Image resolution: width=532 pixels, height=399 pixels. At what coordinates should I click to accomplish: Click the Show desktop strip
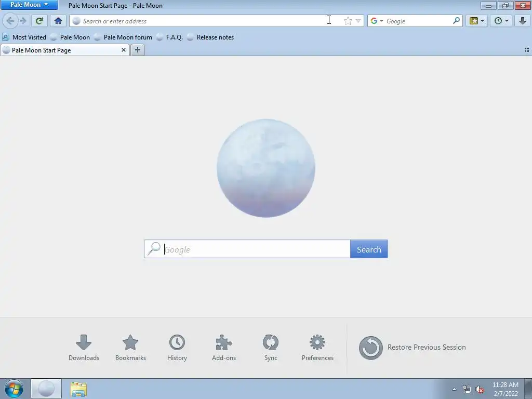[x=528, y=389]
